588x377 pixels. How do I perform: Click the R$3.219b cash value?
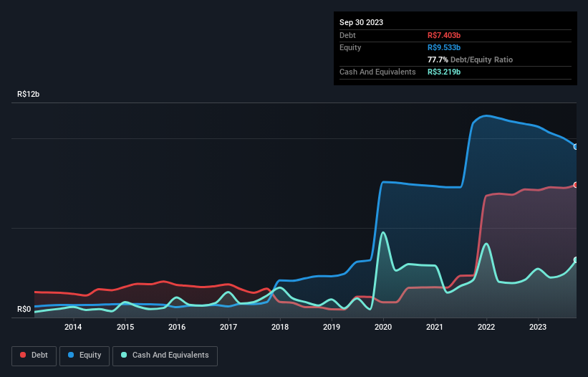[444, 72]
